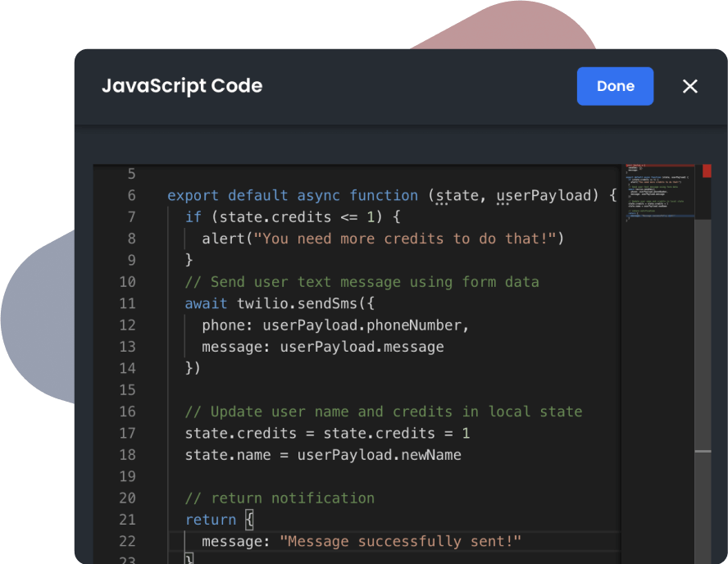Screen dimensions: 728x564
Task: Click the 'JavaScript Code' dialog title
Action: tap(182, 86)
